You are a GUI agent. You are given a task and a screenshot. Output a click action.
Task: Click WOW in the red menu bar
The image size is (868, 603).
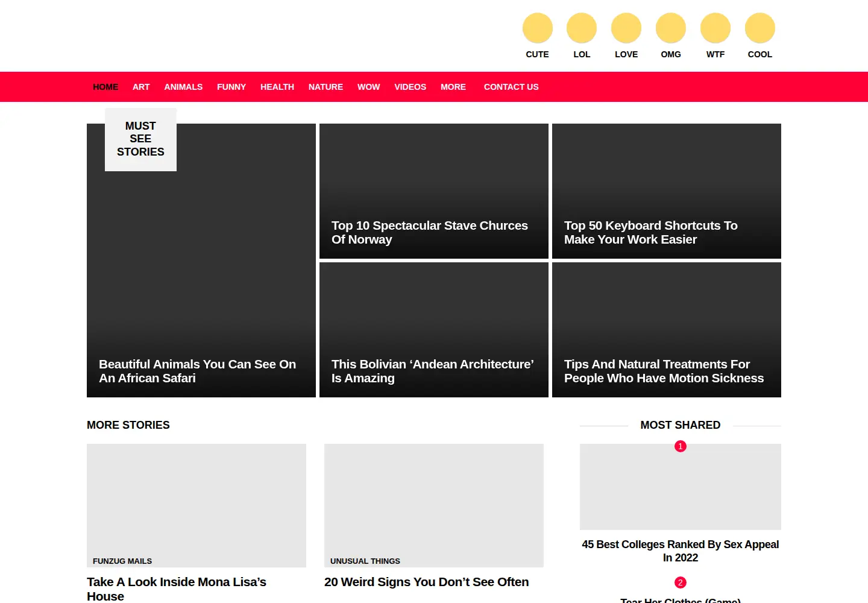tap(369, 87)
